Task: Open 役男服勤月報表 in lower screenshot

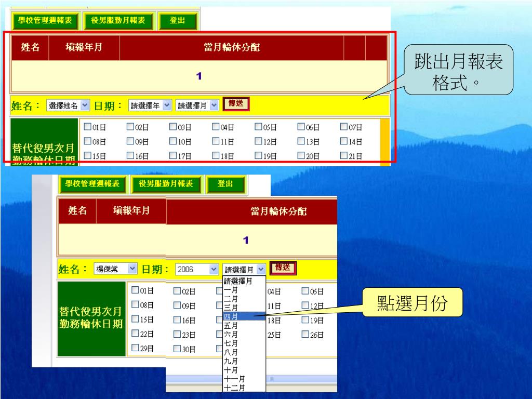Action: (166, 184)
